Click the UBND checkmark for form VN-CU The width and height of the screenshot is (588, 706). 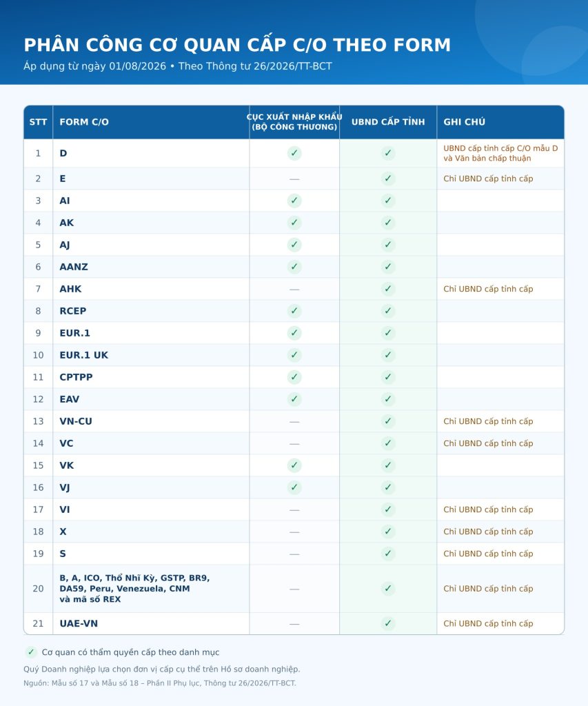387,421
